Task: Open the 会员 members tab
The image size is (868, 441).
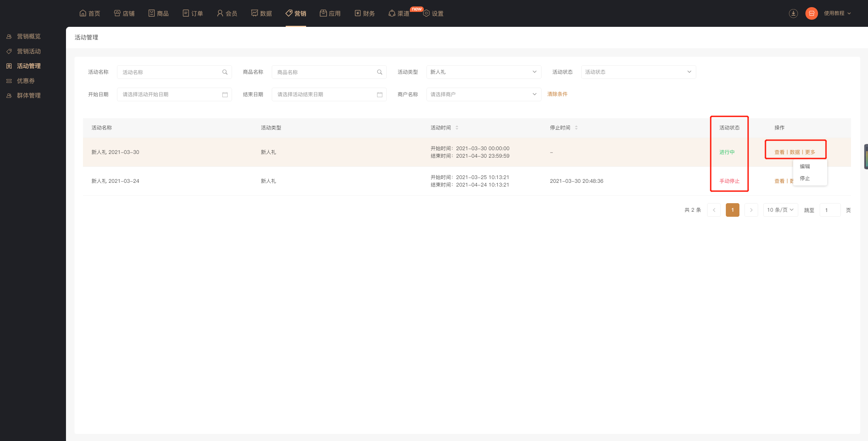Action: 227,13
